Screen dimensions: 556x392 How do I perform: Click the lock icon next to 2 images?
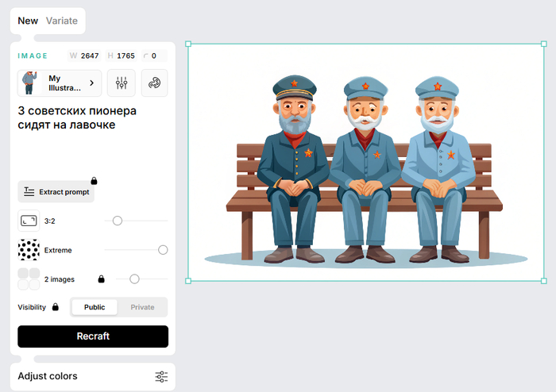pyautogui.click(x=101, y=279)
